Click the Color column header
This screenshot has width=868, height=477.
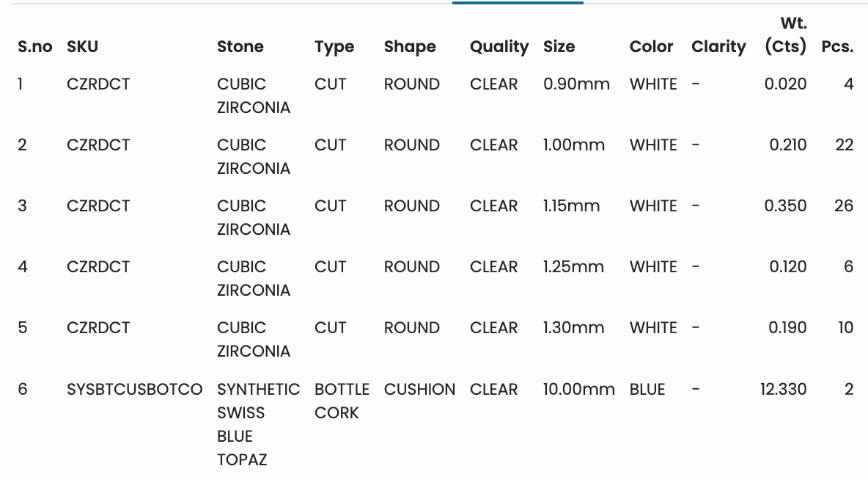point(651,47)
